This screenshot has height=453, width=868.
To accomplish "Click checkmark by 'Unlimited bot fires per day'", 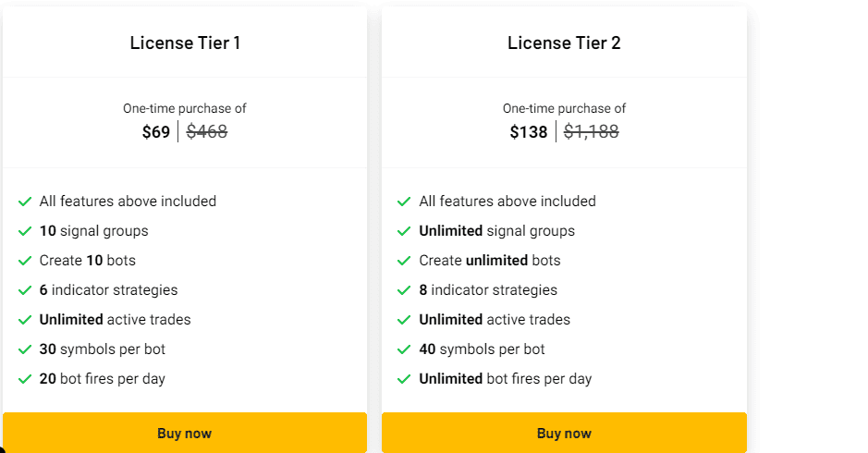I will pos(404,379).
